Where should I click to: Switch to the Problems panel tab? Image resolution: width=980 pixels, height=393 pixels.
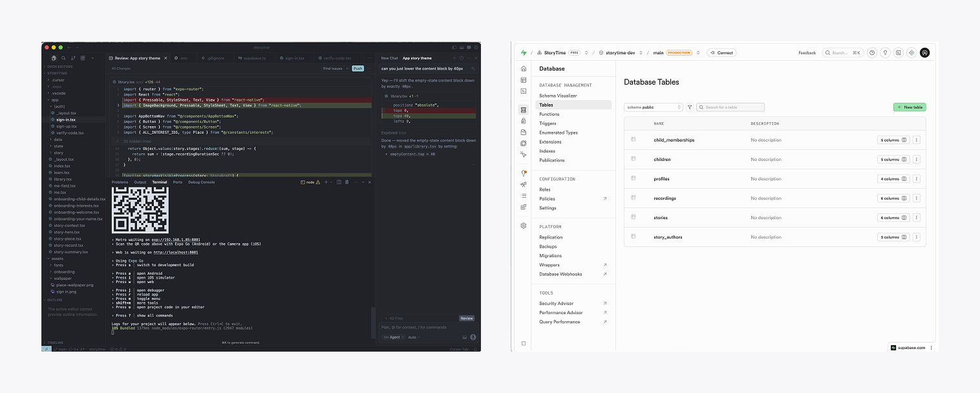click(120, 182)
